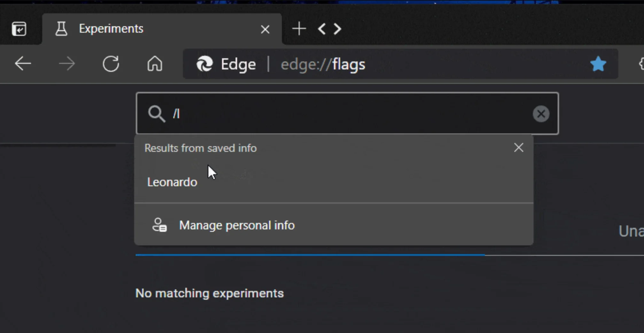Dismiss the saved info suggestions popup
The width and height of the screenshot is (644, 333).
point(518,147)
